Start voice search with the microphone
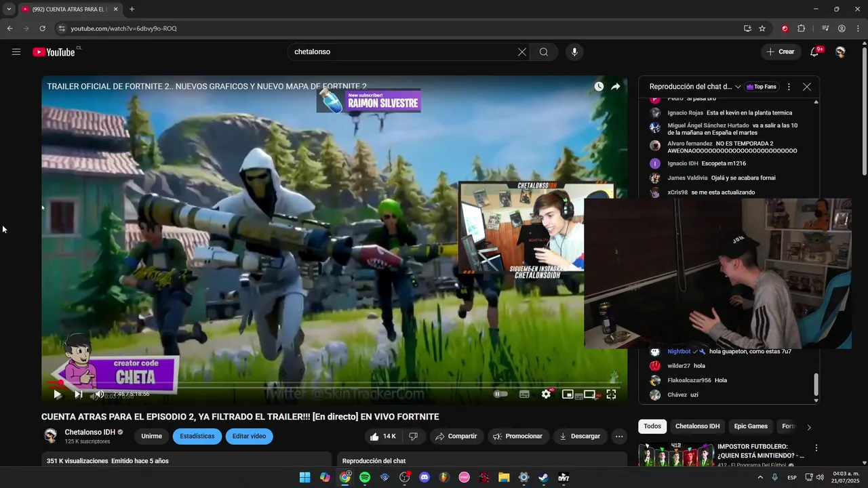The width and height of the screenshot is (868, 488). pos(574,52)
